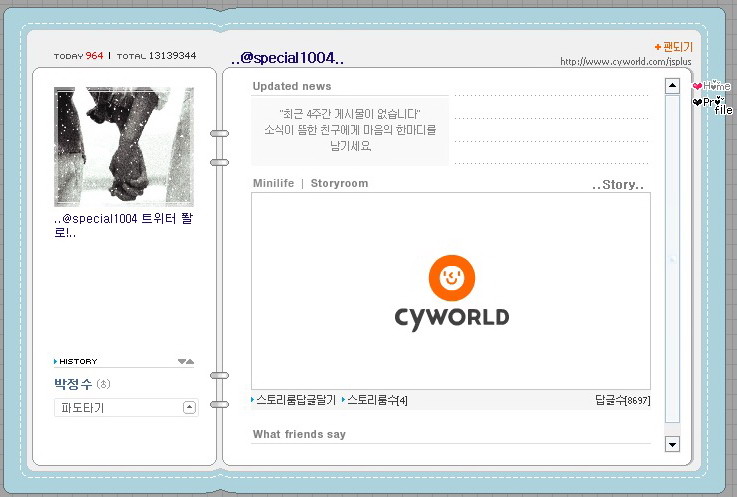Click the HISTORY heading arrow
737x497 pixels.
(x=55, y=361)
